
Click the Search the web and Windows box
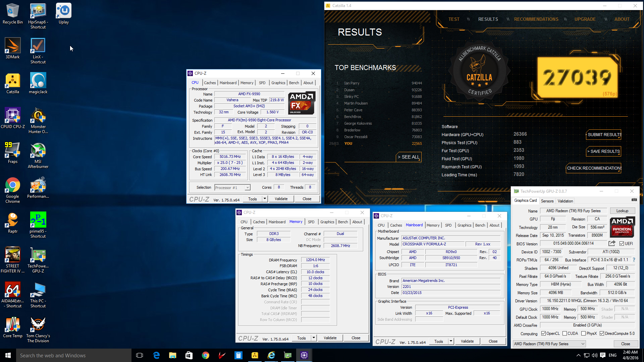pos(74,355)
